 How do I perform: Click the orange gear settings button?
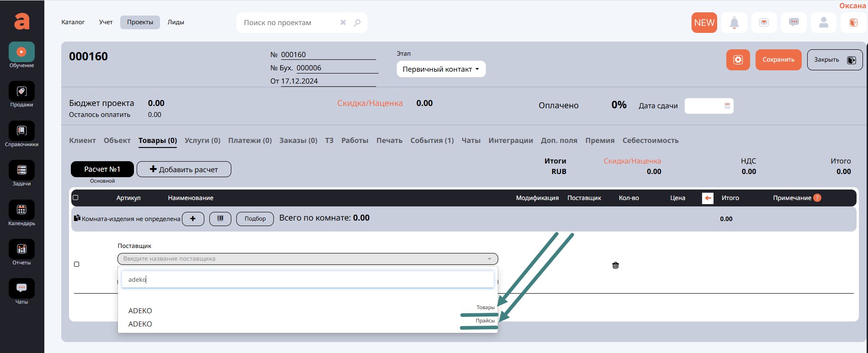(x=738, y=60)
